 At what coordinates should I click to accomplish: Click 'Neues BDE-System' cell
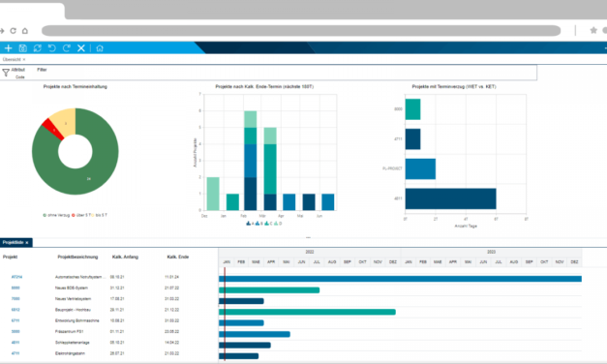point(72,288)
